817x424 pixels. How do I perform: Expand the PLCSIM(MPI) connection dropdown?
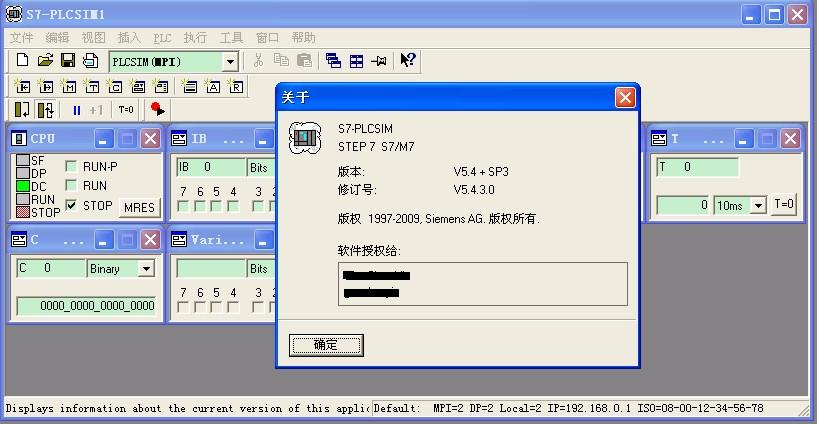click(230, 62)
